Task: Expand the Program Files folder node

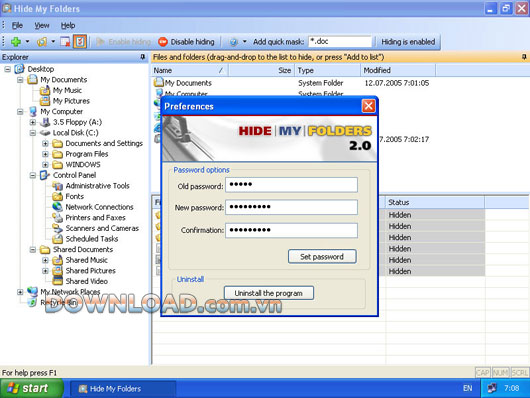Action: [x=45, y=154]
